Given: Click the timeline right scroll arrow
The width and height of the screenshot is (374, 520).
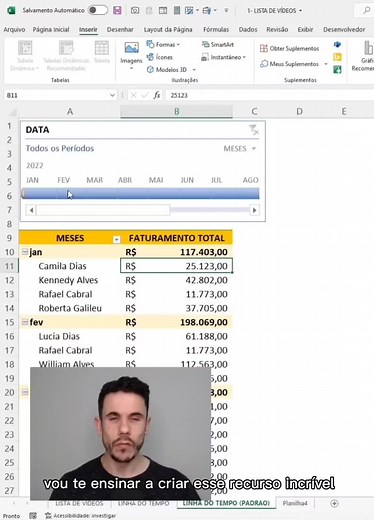Looking at the screenshot, I should (x=254, y=210).
